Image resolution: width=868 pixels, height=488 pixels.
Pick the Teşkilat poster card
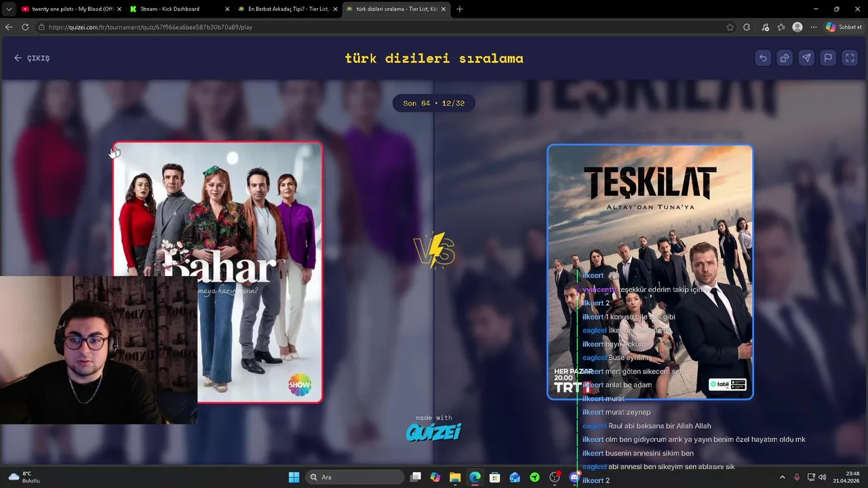(650, 272)
